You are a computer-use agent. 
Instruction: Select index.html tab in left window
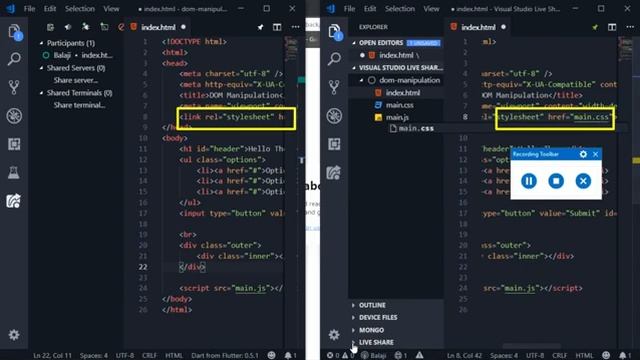(158, 27)
